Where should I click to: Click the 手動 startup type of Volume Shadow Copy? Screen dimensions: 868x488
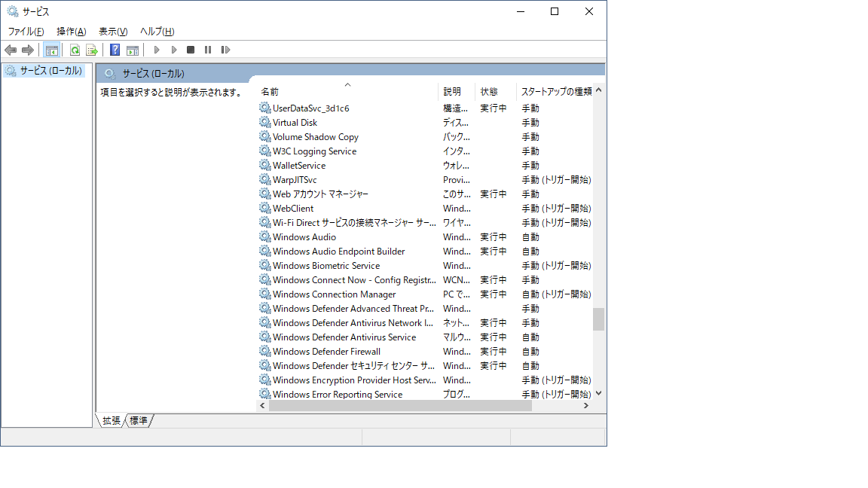[530, 136]
